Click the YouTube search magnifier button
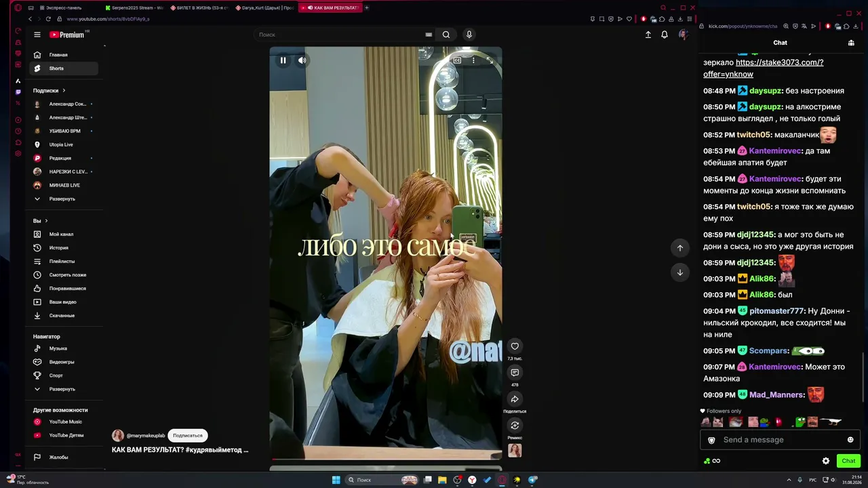 click(446, 35)
